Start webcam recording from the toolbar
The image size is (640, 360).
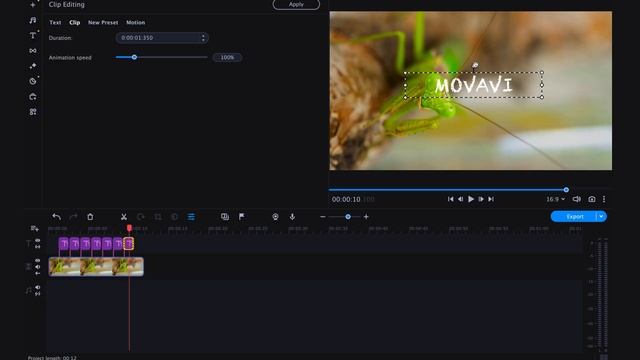(x=276, y=217)
